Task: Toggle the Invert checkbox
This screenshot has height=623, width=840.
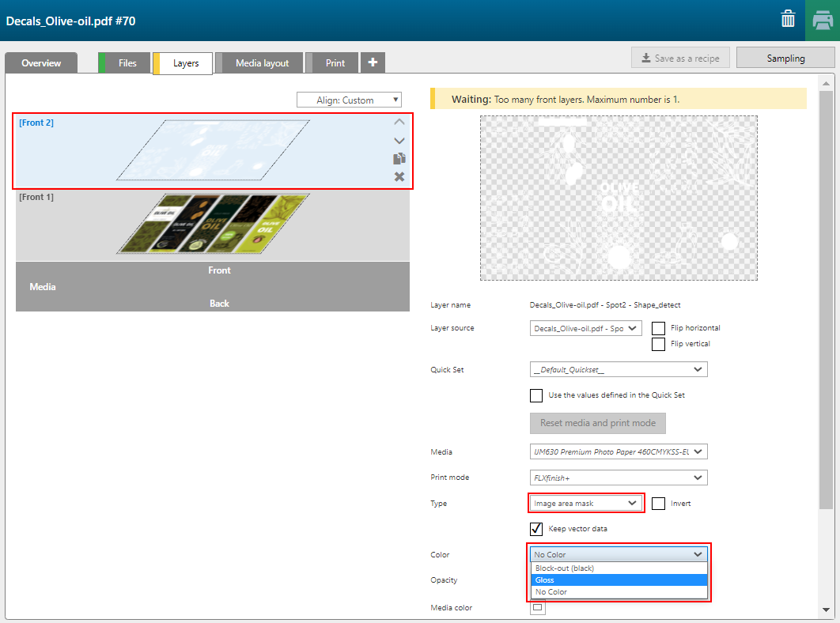Action: (658, 504)
